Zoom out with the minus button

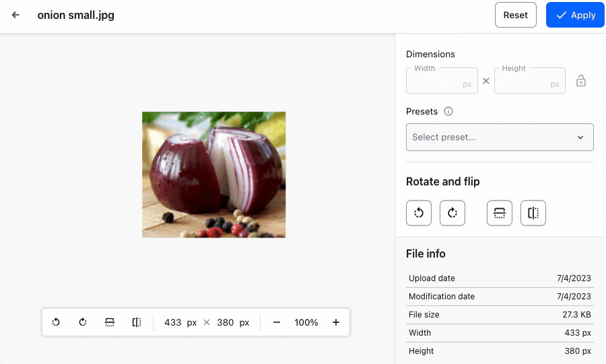(x=277, y=322)
